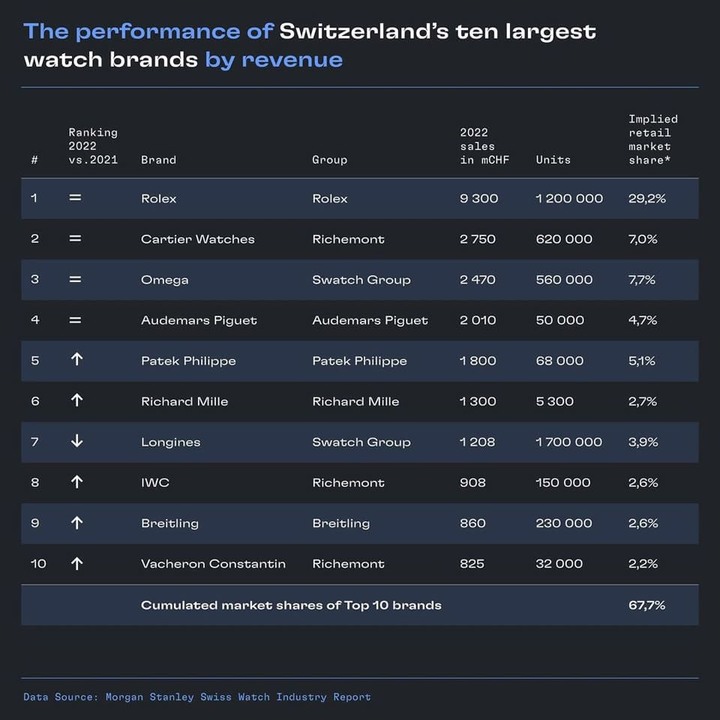Click the Brand column header
The width and height of the screenshot is (720, 720).
(158, 160)
